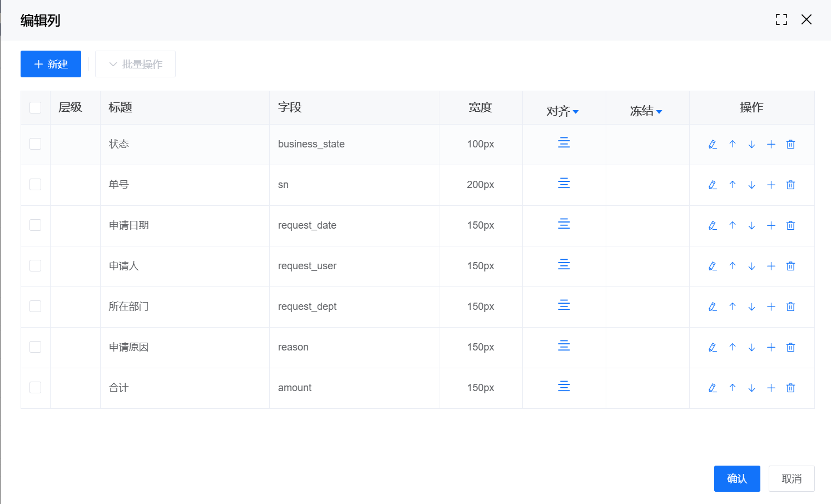Click the plus icon in 申请人 row
Image resolution: width=831 pixels, height=504 pixels.
771,266
